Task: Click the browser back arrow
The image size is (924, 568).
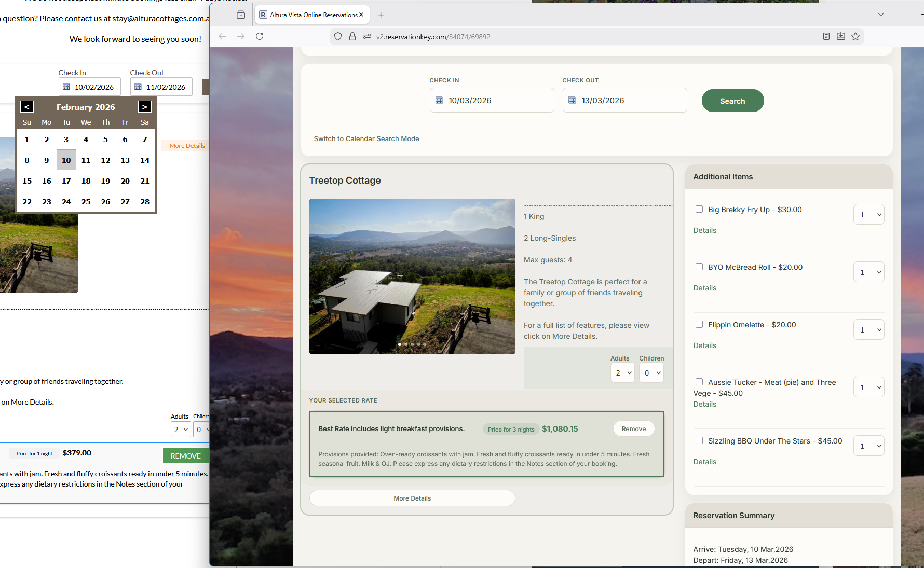Action: (222, 36)
